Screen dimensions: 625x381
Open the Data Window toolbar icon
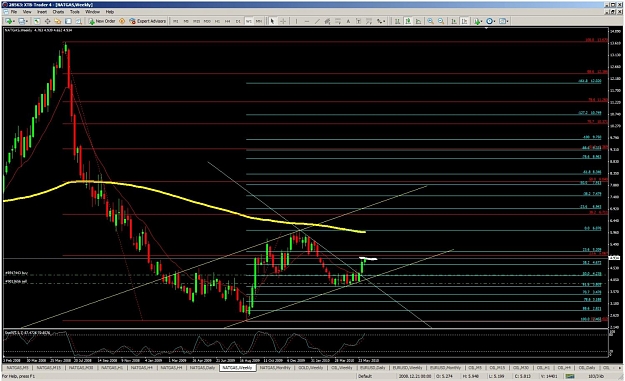click(x=47, y=21)
